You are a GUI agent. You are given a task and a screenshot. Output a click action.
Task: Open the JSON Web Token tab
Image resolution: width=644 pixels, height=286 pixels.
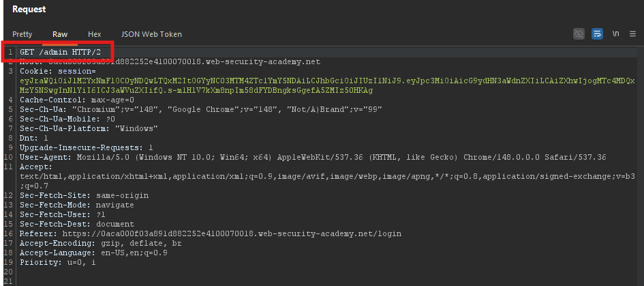coord(151,34)
